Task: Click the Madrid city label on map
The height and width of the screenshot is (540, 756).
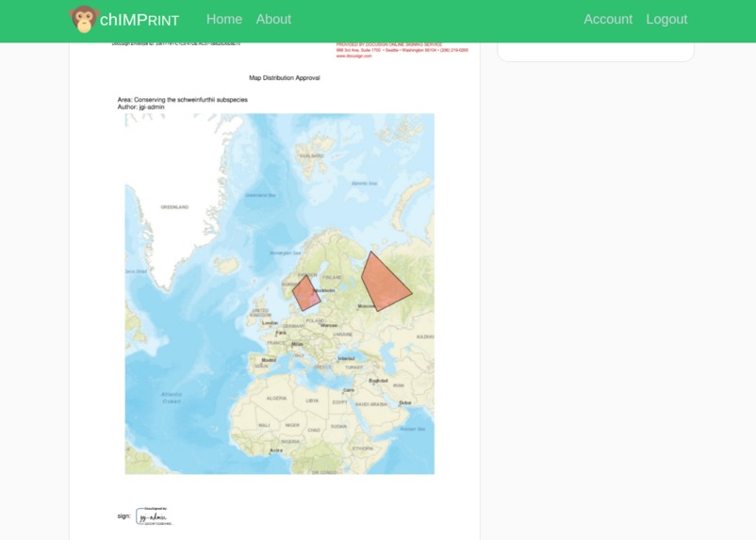Action: [x=269, y=360]
